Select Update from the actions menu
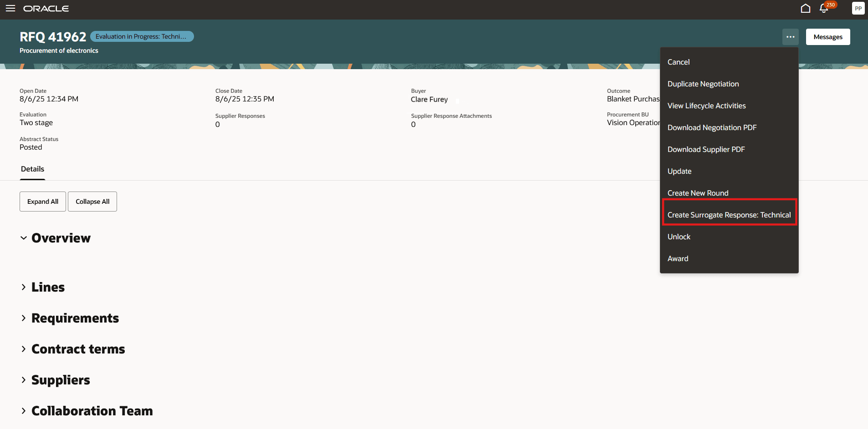 729,171
